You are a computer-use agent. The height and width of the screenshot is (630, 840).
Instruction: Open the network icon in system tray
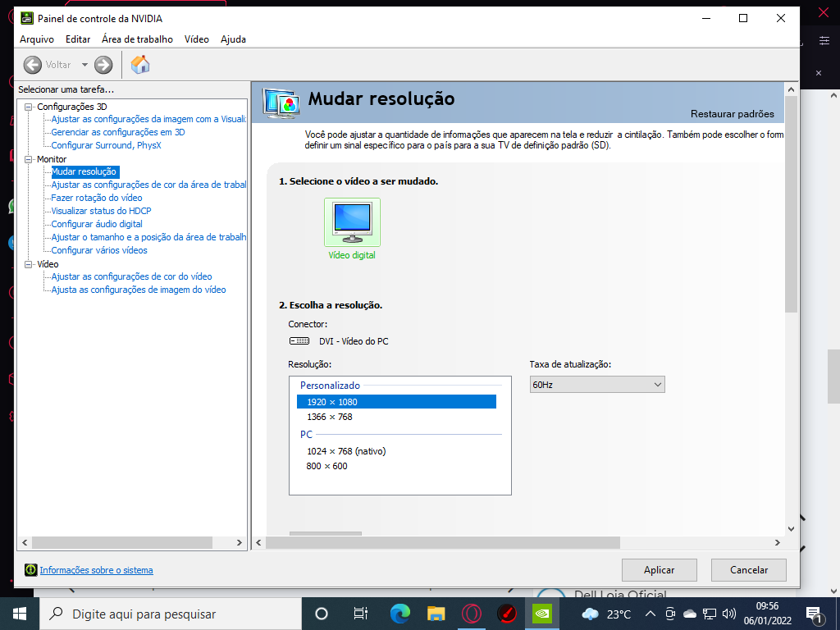[710, 614]
